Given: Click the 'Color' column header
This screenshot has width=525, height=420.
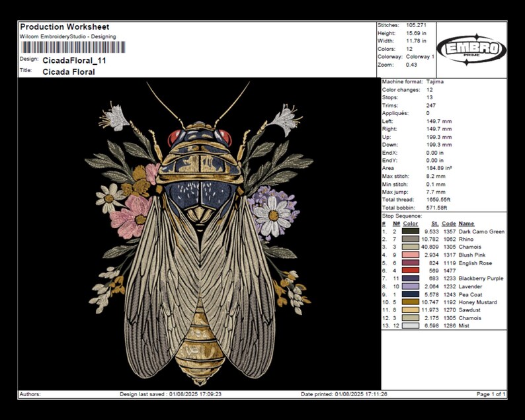Looking at the screenshot, I should (411, 224).
